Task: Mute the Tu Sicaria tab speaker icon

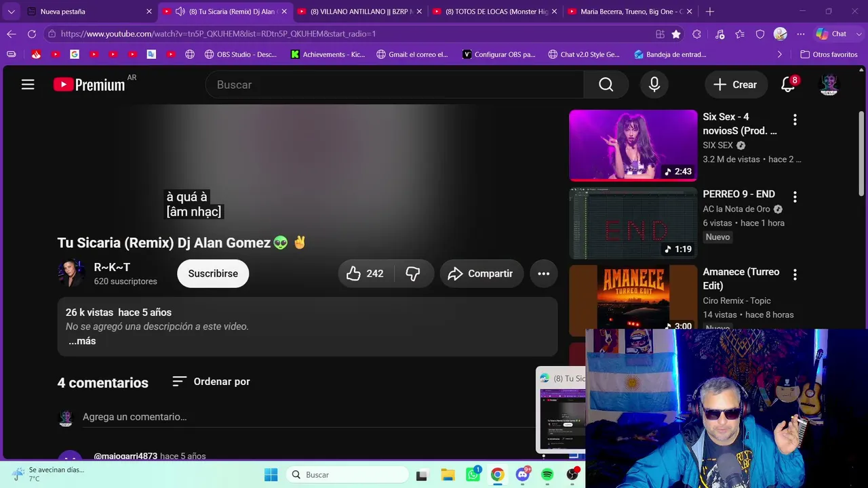Action: click(x=180, y=12)
